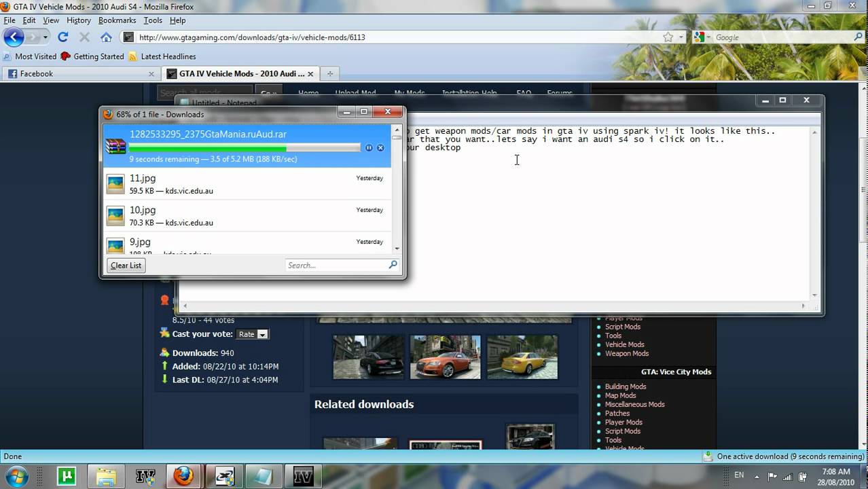Open Miscellaneous Mods under Vice City
Viewport: 868px width, 489px height.
tap(634, 404)
